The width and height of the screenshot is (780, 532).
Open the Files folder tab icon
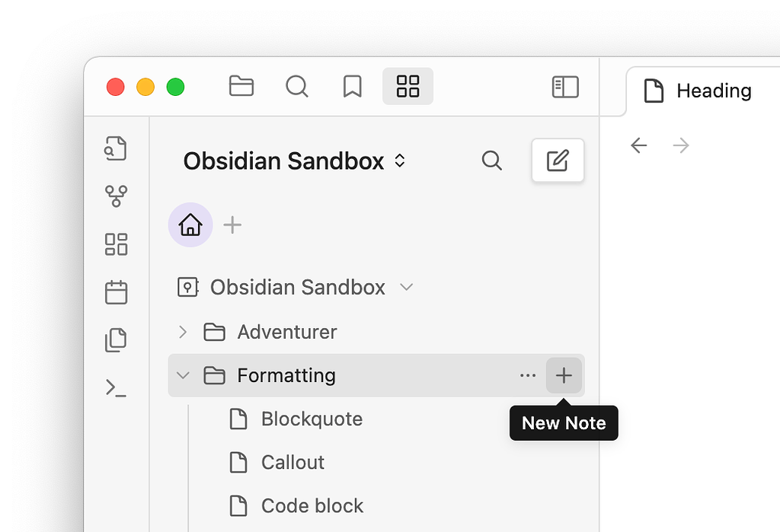click(241, 86)
